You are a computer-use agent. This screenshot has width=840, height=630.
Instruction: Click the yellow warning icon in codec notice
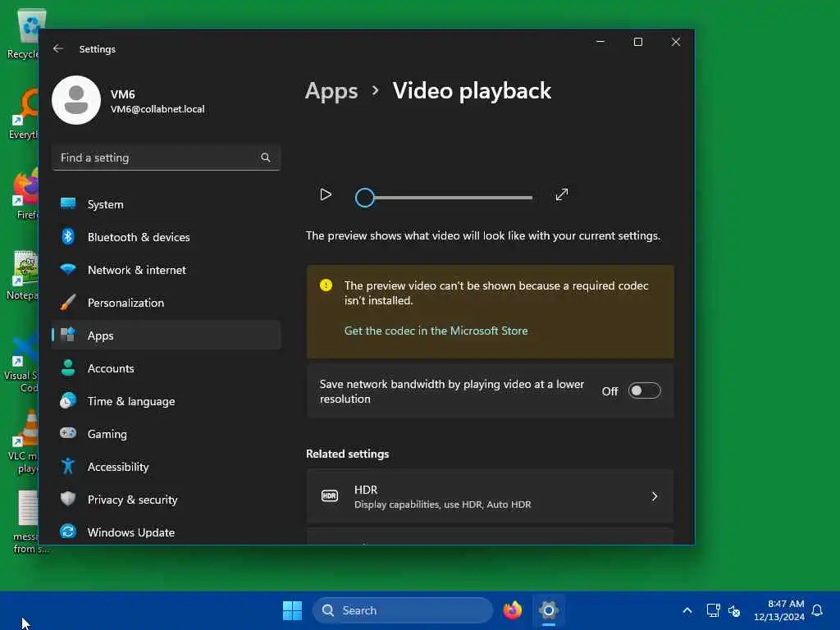click(326, 285)
